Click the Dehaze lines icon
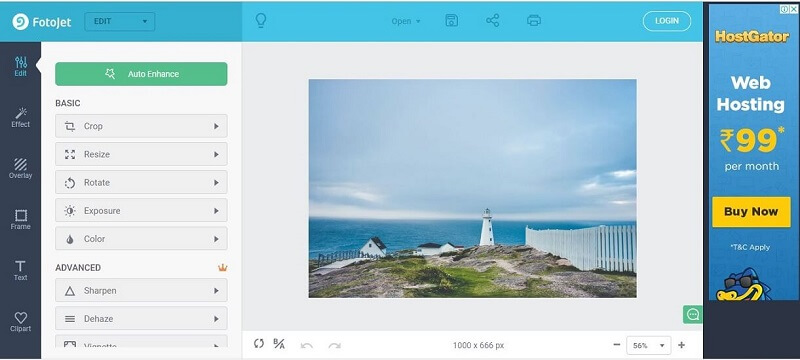This screenshot has height=360, width=800. coord(70,319)
